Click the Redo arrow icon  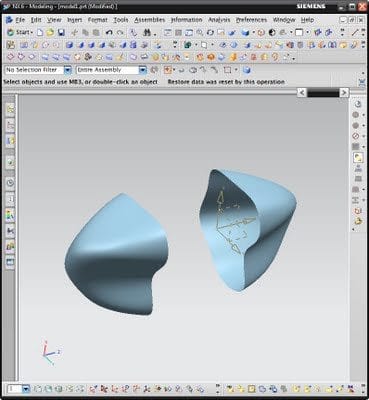click(x=120, y=32)
